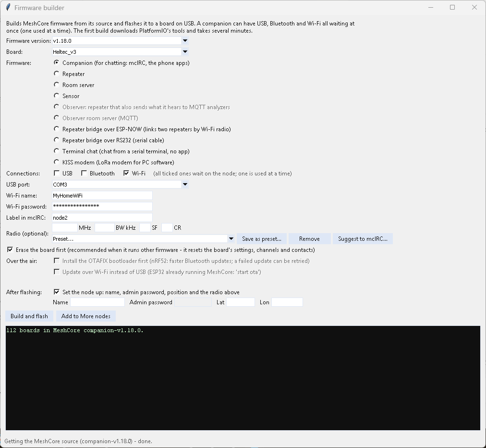Image resolution: width=486 pixels, height=448 pixels.
Task: Click the Admin password input field
Action: (193, 302)
